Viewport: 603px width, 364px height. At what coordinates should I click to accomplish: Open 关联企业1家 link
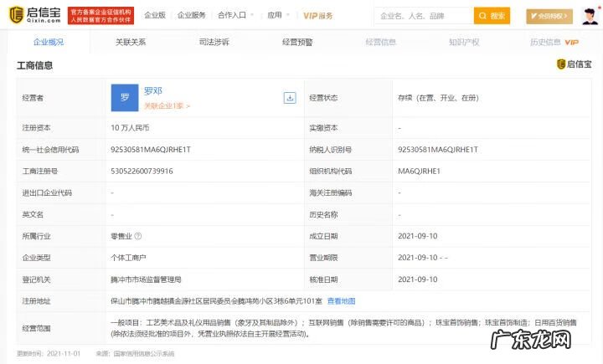click(x=167, y=105)
